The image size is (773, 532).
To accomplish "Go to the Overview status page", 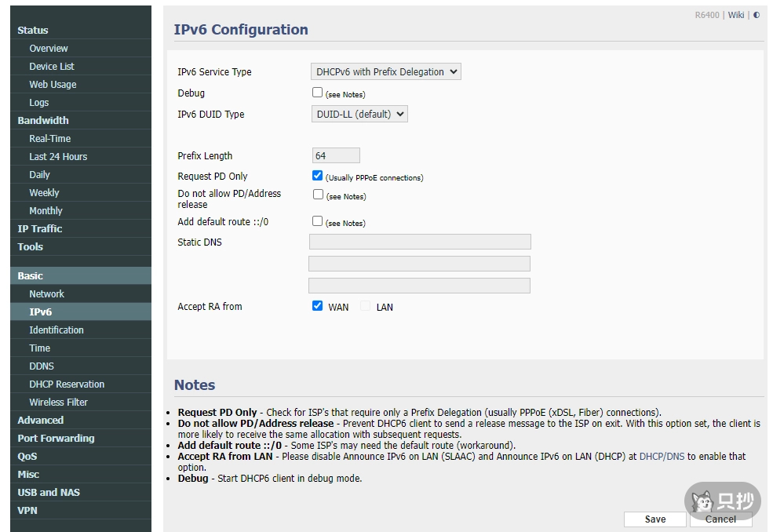I will point(49,48).
